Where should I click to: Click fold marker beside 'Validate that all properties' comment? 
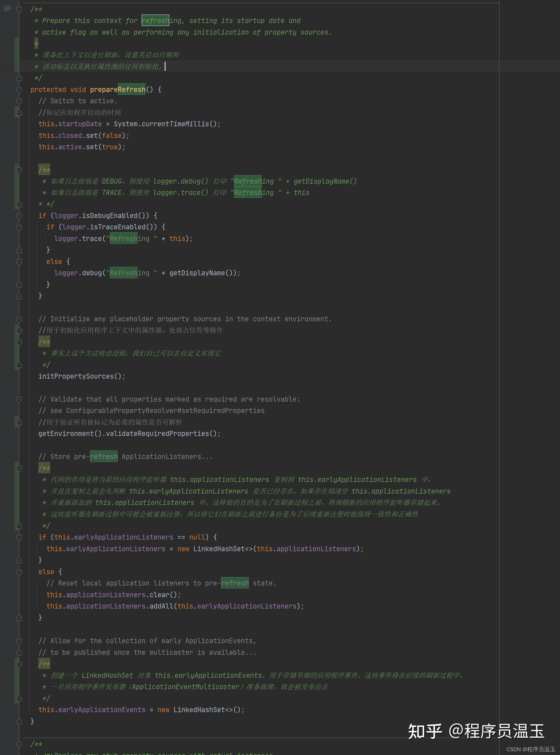[x=19, y=400]
